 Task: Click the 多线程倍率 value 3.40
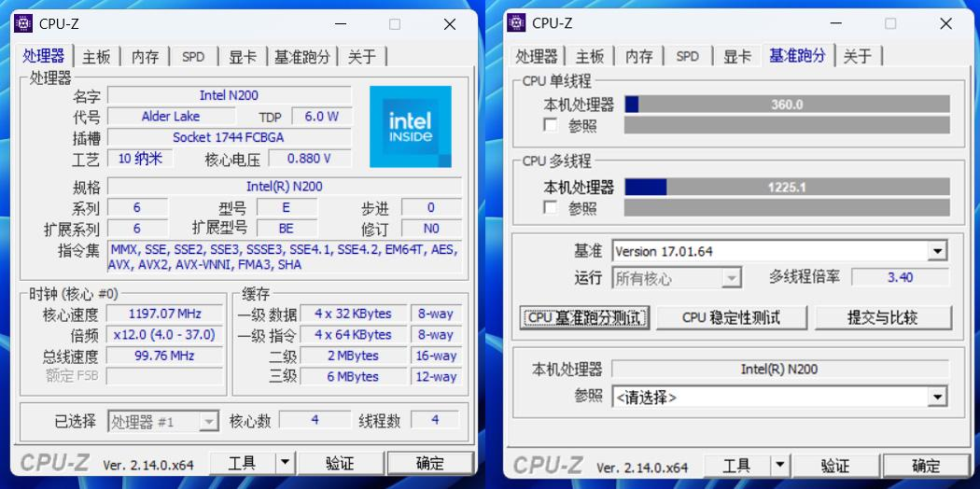(x=900, y=277)
